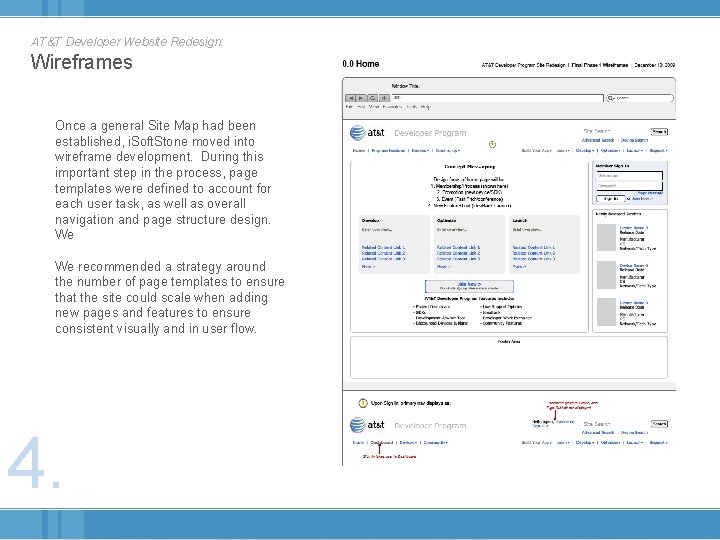This screenshot has height=540, width=720.
Task: Click the AT&T globe logo in home wireframe header
Action: 358,133
